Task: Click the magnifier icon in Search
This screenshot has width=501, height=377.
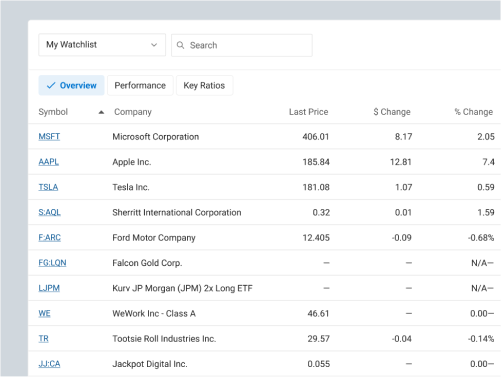Action: tap(180, 45)
